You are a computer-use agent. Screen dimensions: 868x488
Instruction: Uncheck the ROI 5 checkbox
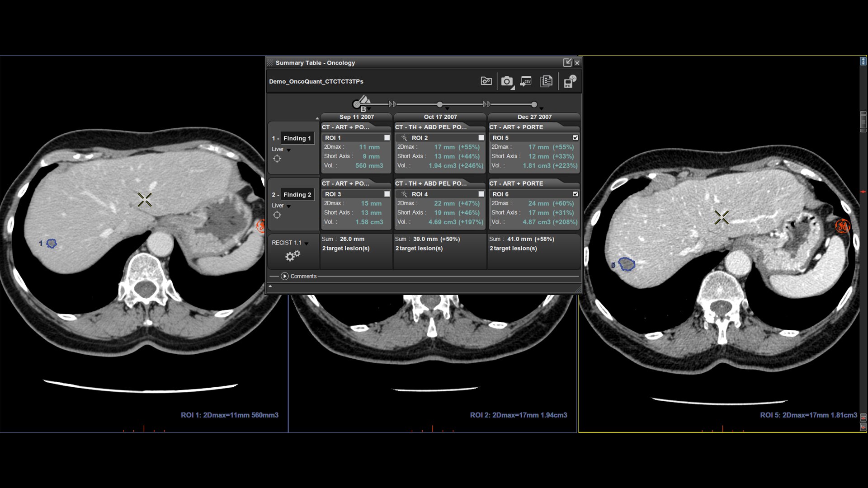(576, 138)
